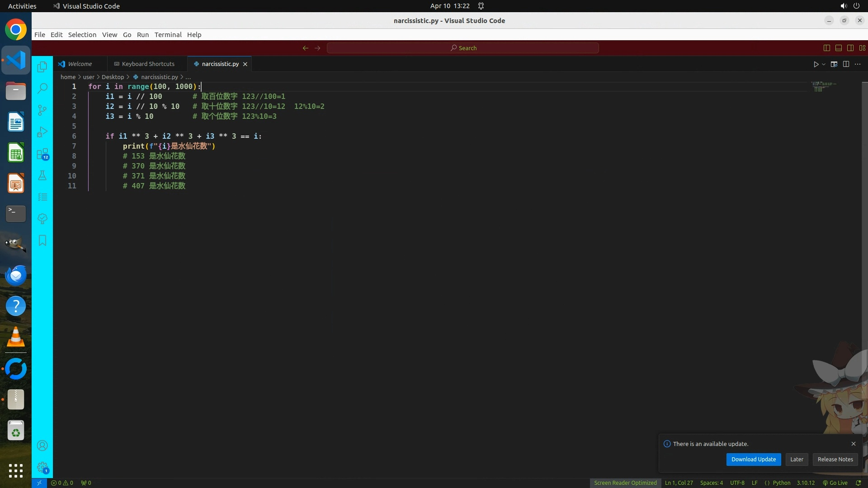Image resolution: width=868 pixels, height=488 pixels.
Task: Open the Source Control view
Action: (x=42, y=110)
